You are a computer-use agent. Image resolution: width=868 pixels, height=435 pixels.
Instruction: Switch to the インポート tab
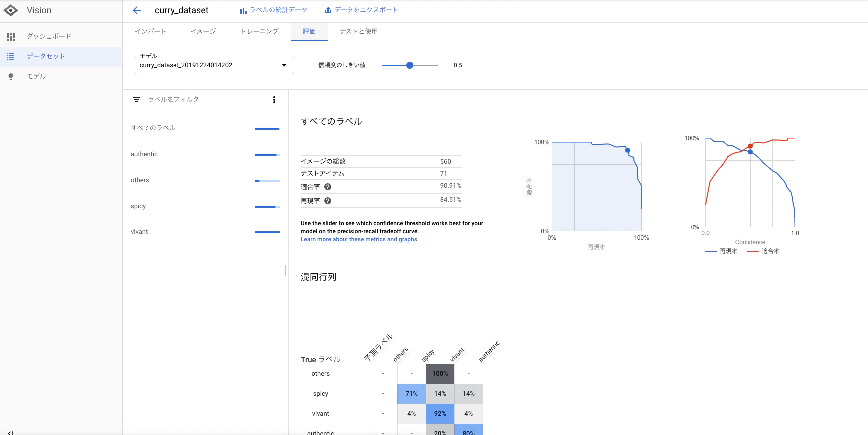150,31
